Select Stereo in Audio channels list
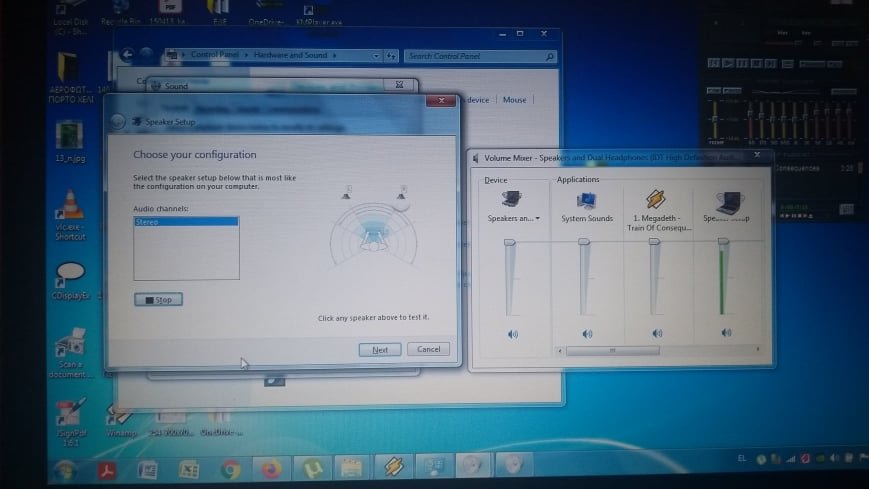The width and height of the screenshot is (869, 489). [x=186, y=222]
